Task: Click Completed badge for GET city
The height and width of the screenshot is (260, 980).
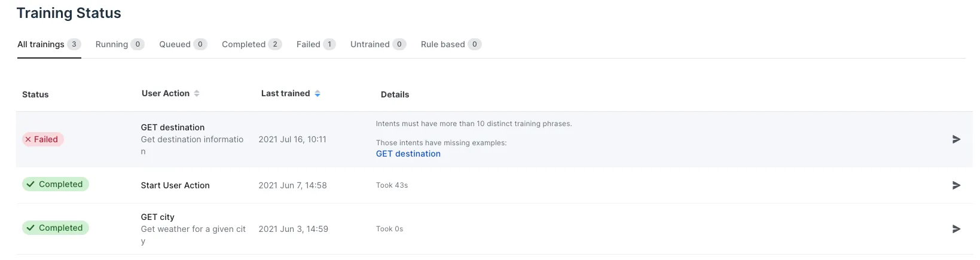Action: pos(56,228)
